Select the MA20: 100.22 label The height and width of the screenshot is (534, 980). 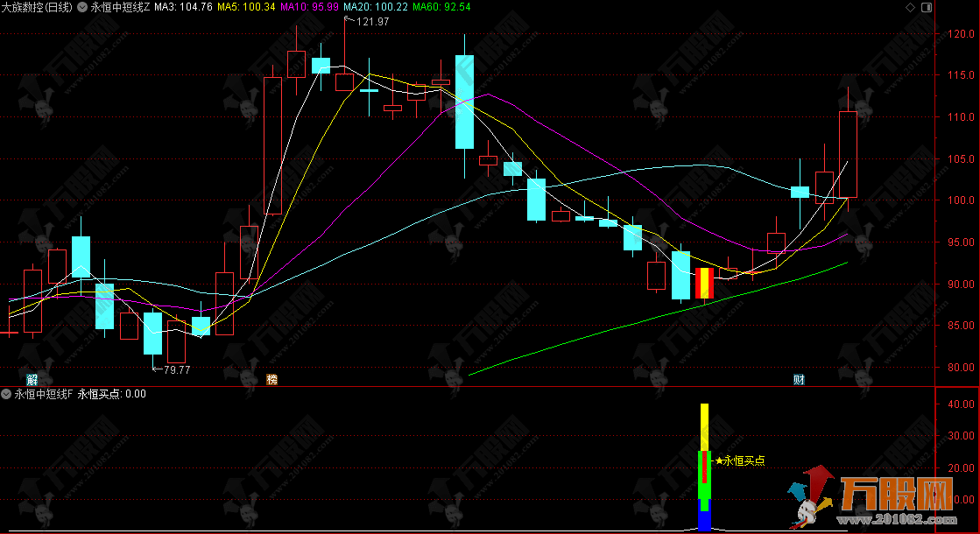coord(376,8)
